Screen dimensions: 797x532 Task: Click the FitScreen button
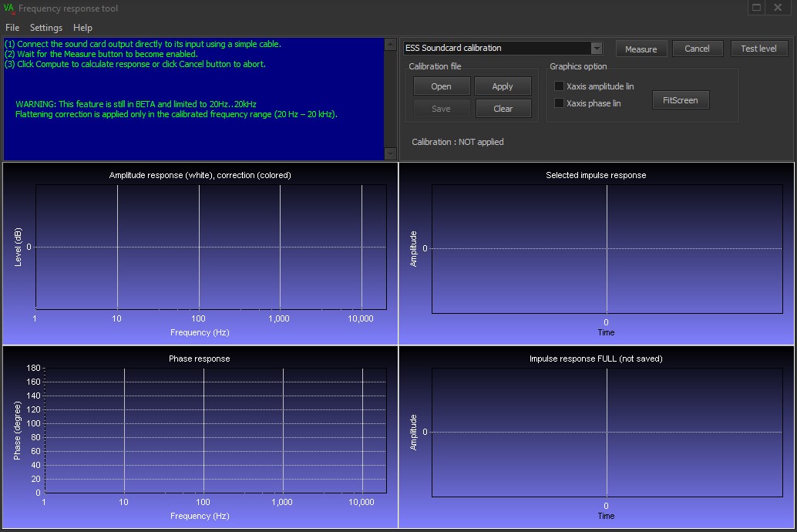[x=681, y=100]
